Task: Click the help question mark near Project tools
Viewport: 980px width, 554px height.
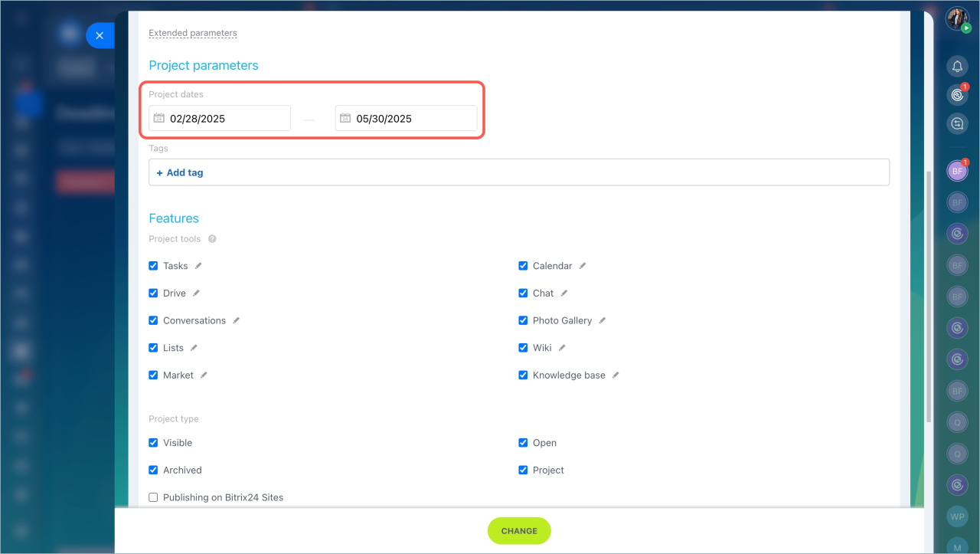Action: pyautogui.click(x=212, y=239)
